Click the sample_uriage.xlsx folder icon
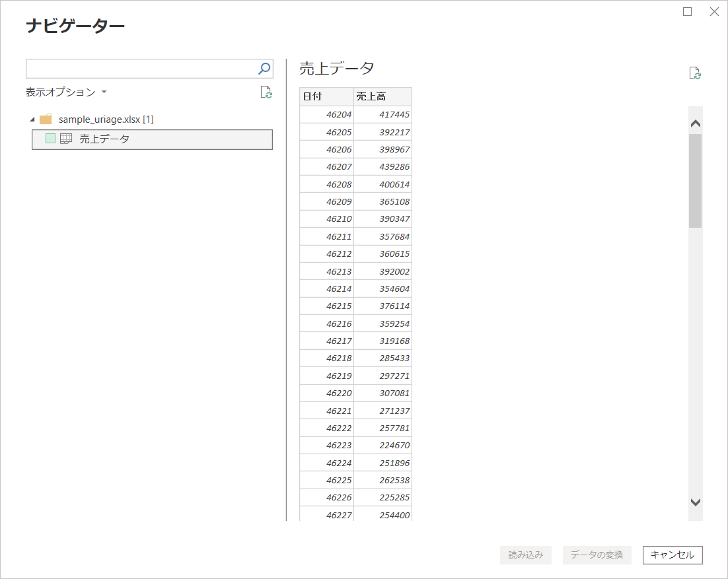Image resolution: width=728 pixels, height=579 pixels. coord(46,119)
